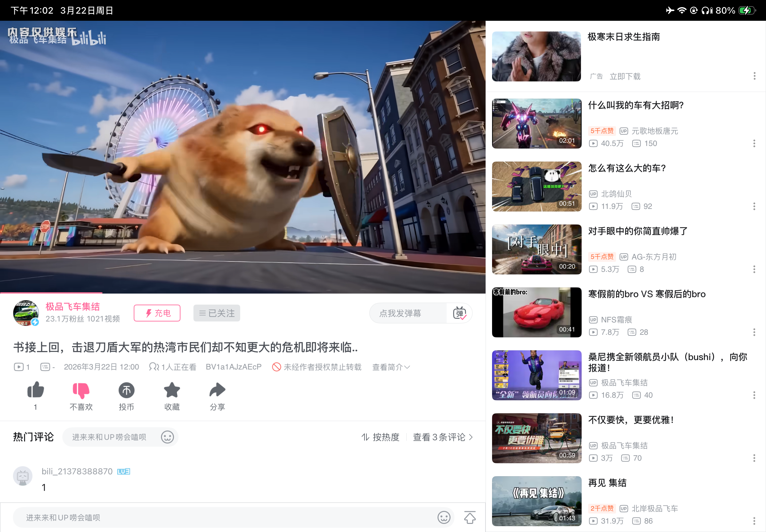Open the 极寒末日求生指南 ad thumbnail
This screenshot has height=532, width=766.
click(x=537, y=56)
